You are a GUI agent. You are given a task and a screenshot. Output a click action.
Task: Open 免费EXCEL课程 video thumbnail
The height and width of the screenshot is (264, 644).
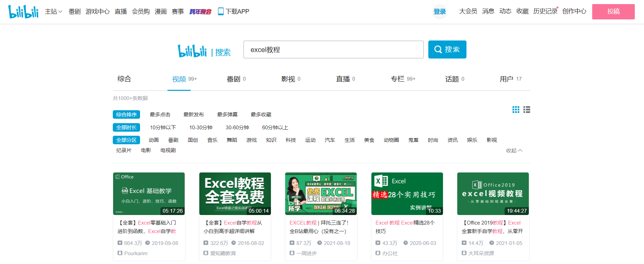pos(321,194)
